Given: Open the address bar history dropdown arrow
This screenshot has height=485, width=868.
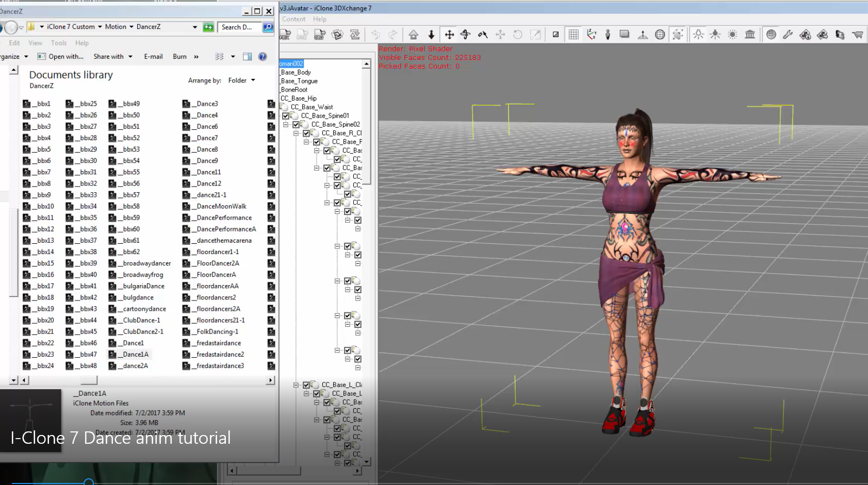Looking at the screenshot, I should (194, 27).
